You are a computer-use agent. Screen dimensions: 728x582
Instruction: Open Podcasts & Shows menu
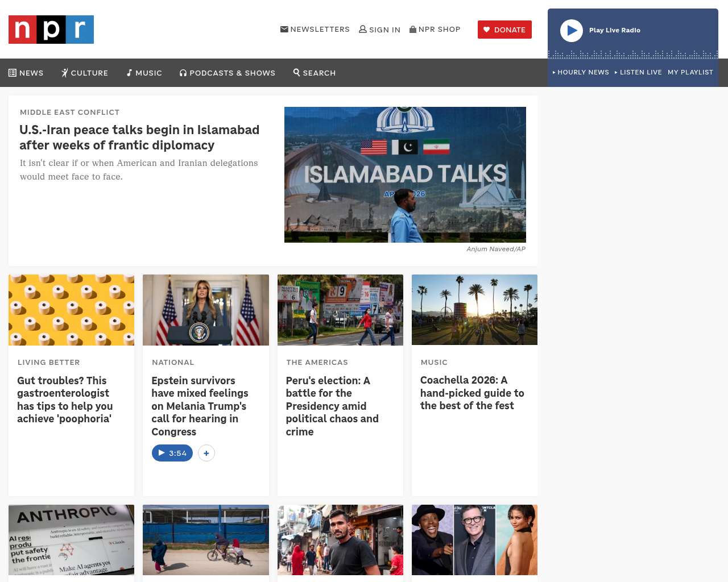pos(227,73)
